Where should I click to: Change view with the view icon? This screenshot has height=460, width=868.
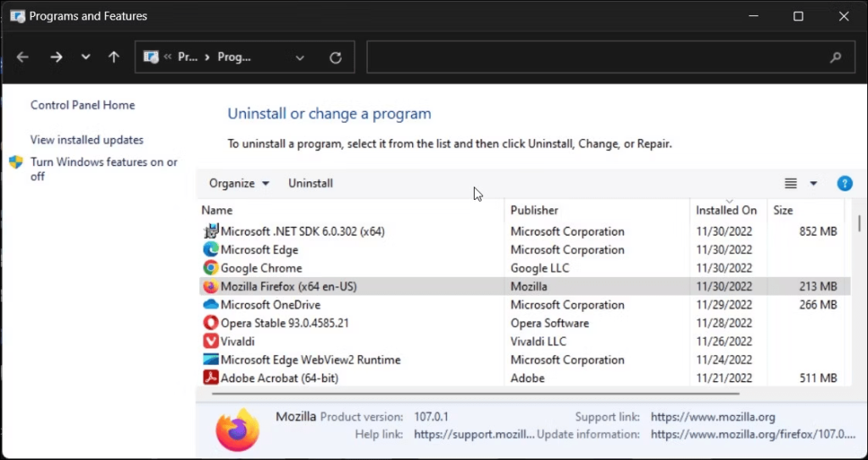[791, 183]
